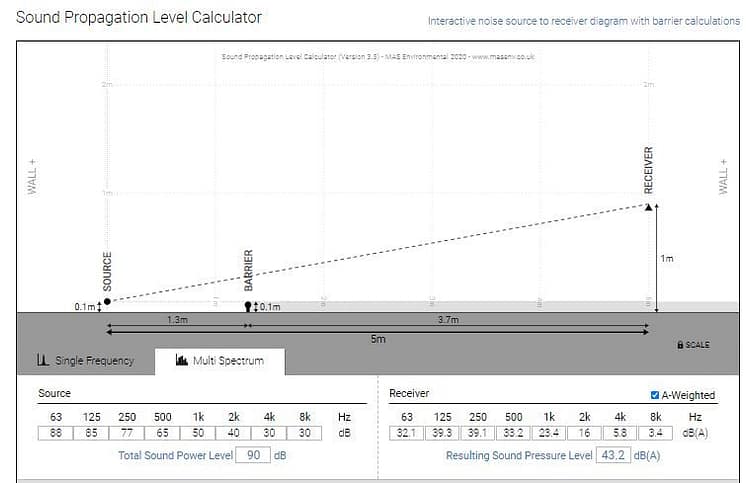The width and height of the screenshot is (750, 483).
Task: Click the 5m total distance dimension
Action: pos(379,339)
